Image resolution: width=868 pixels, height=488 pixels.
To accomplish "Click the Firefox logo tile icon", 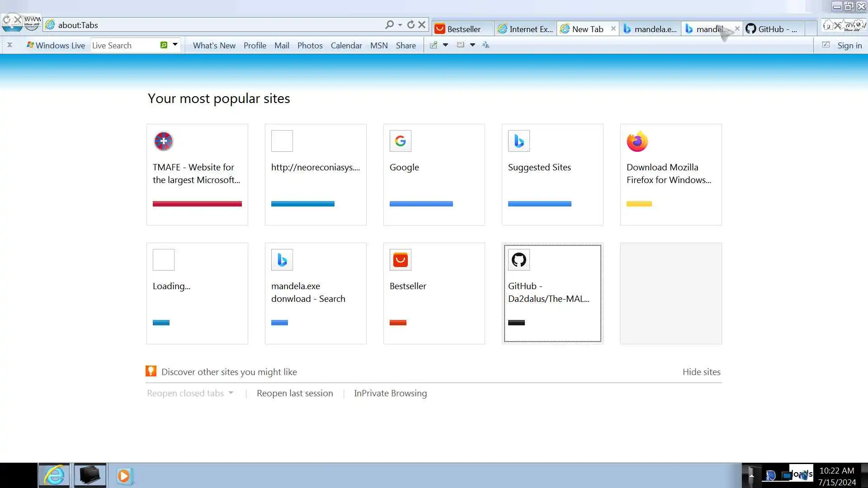I will click(637, 141).
